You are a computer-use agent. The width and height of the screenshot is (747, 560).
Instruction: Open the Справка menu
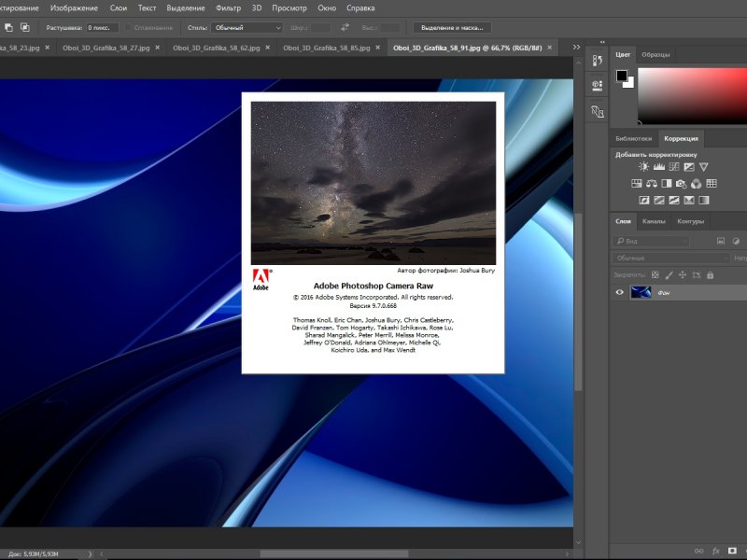tap(360, 8)
